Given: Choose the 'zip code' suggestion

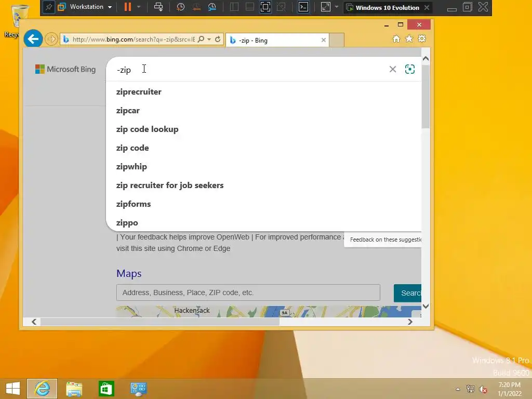Looking at the screenshot, I should 263,148.
